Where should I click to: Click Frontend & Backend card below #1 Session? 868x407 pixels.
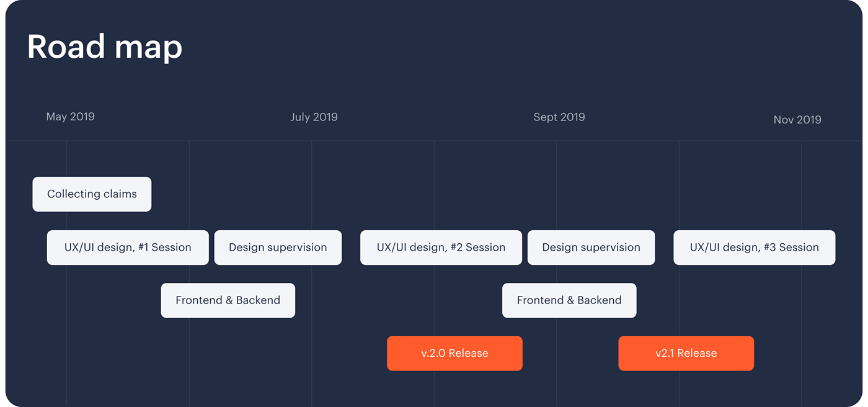[228, 300]
